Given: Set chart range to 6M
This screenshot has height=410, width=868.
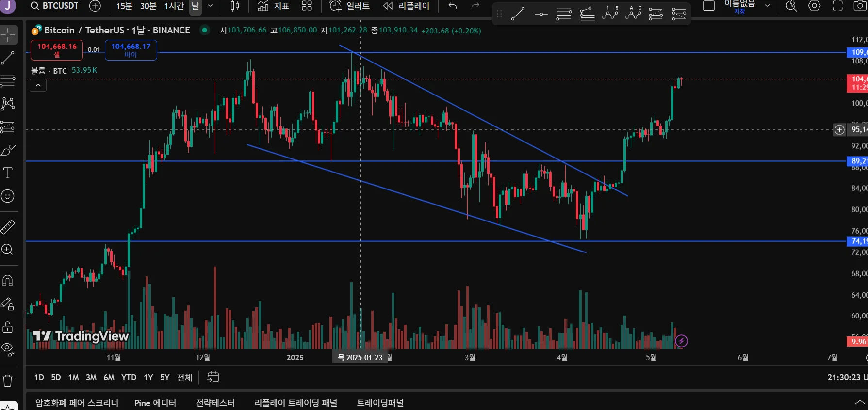Looking at the screenshot, I should point(109,378).
